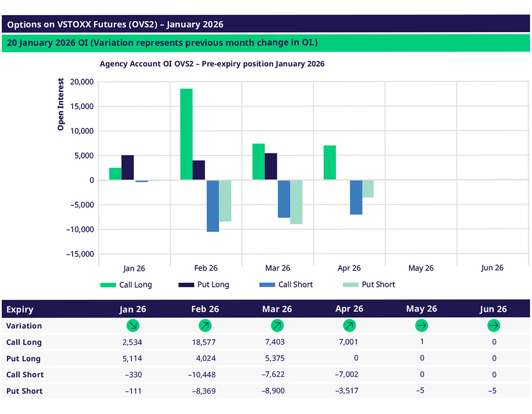Select the Feb 26 Call Short bar
Viewport: 532px width, 414px height.
click(212, 205)
